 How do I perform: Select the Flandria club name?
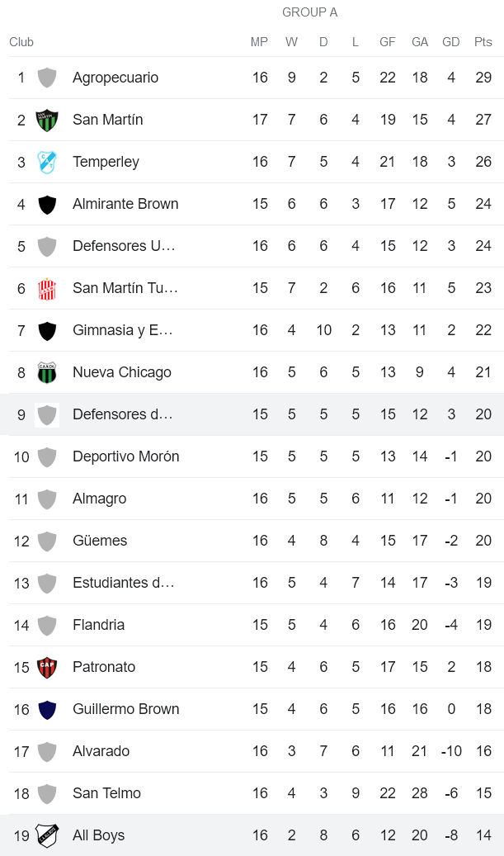[x=98, y=624]
